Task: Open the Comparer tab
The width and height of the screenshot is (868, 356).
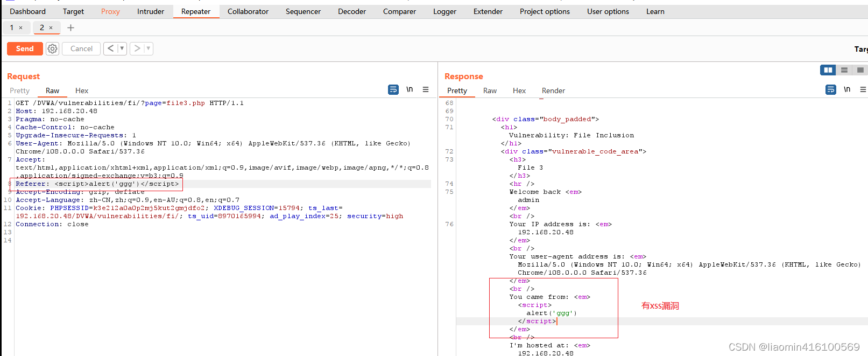Action: (399, 11)
